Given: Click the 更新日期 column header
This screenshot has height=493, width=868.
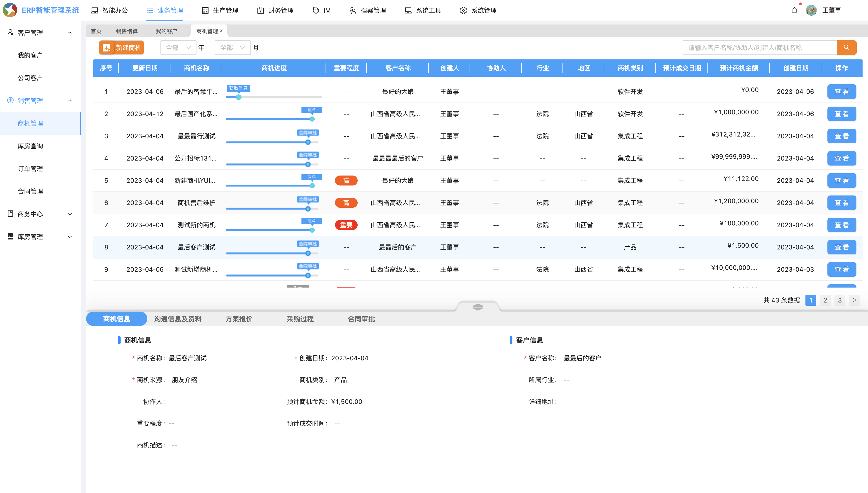Looking at the screenshot, I should coord(145,68).
